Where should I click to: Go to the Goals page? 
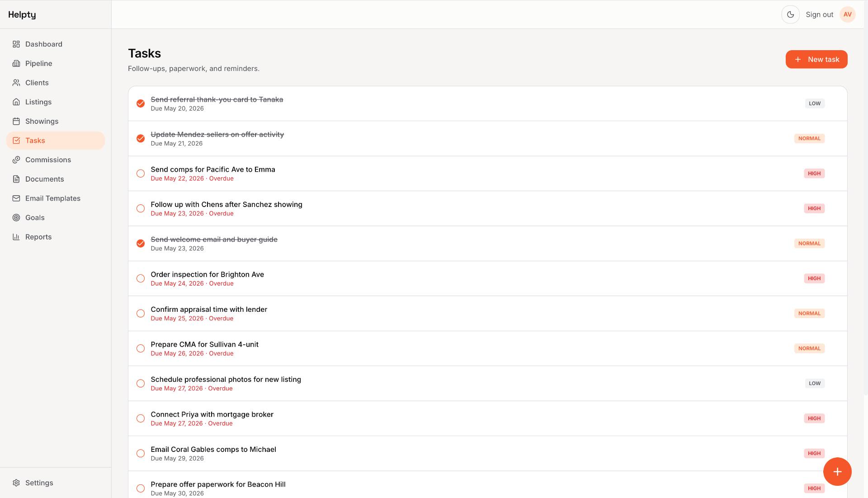[x=56, y=217]
